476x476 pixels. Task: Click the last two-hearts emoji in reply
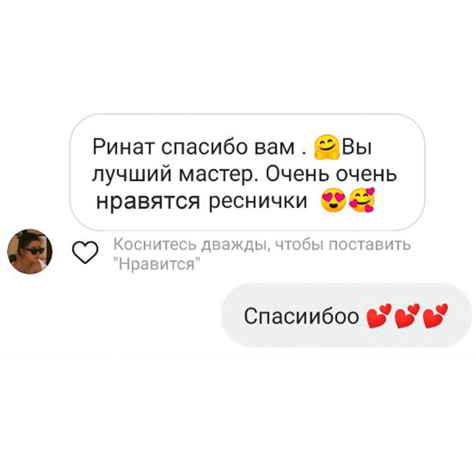(x=435, y=316)
